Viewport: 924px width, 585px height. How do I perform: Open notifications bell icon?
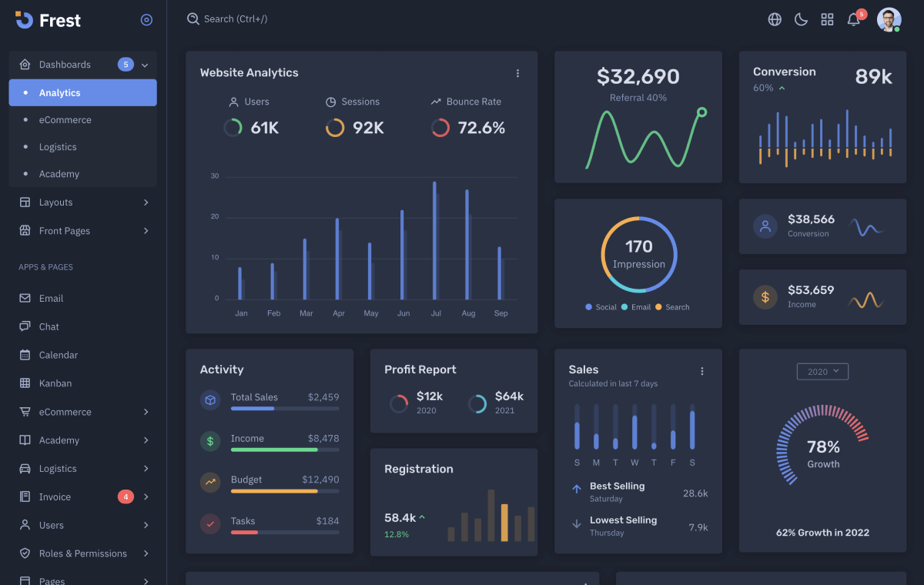[x=854, y=19]
